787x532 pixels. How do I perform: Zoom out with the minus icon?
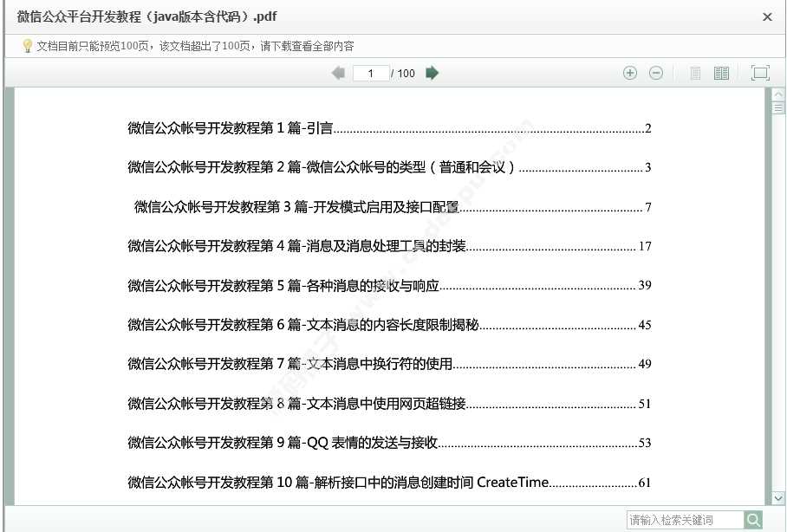(656, 74)
